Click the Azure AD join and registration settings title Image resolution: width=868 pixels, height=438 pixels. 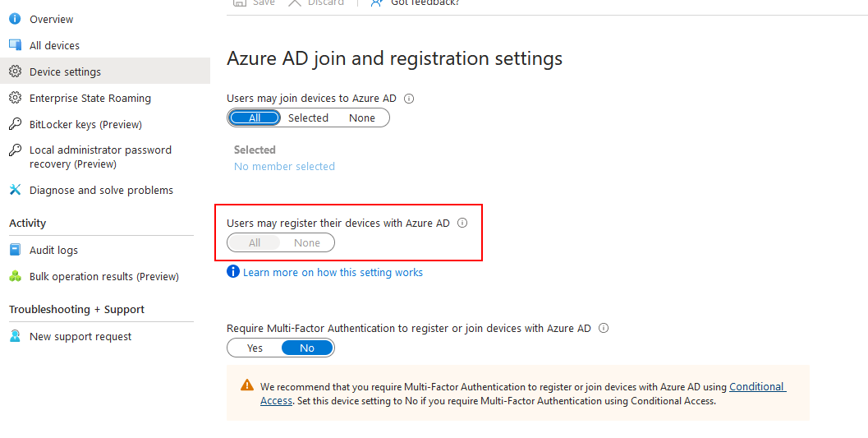click(395, 58)
